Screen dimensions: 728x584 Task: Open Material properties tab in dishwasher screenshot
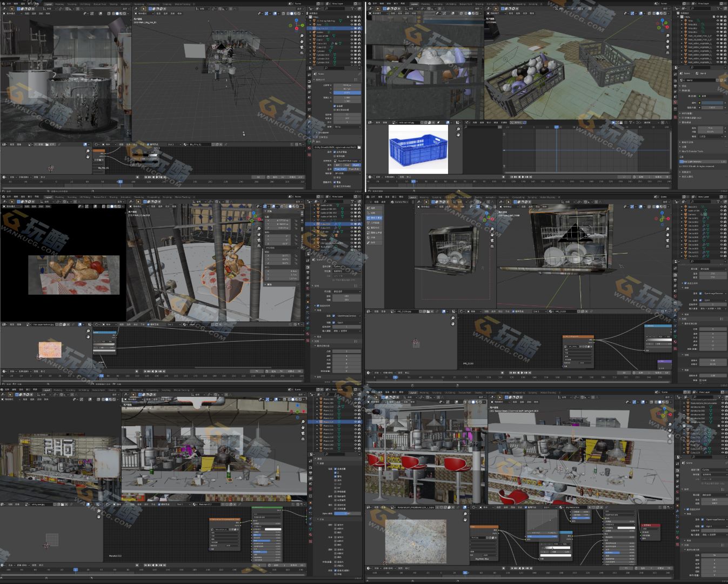[675, 342]
